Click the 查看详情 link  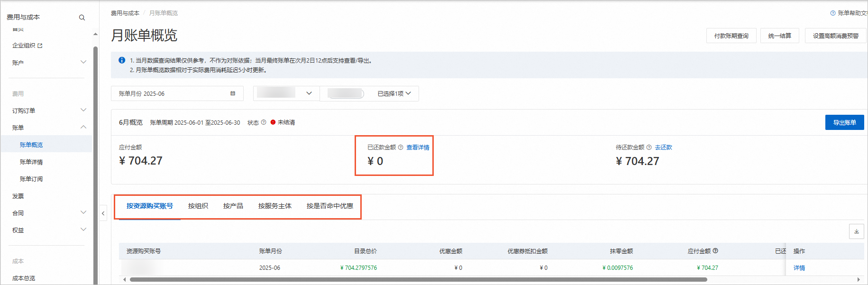point(418,147)
